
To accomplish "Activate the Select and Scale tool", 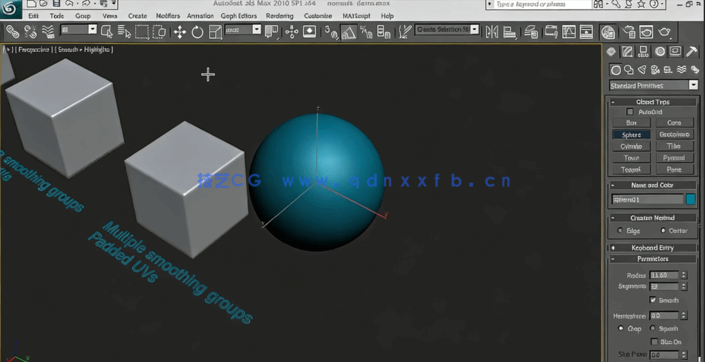I will pos(215,32).
